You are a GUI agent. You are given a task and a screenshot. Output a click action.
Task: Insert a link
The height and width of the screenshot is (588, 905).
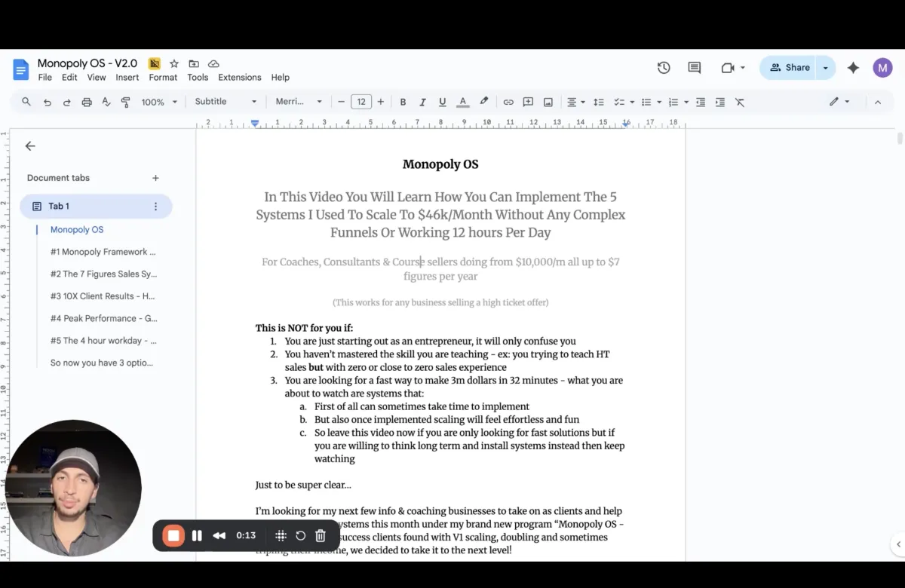508,102
